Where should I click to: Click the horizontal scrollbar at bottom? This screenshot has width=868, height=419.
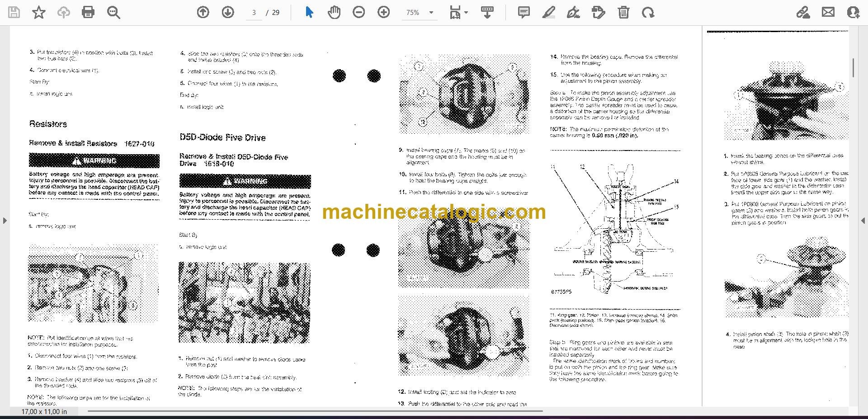(x=315, y=411)
